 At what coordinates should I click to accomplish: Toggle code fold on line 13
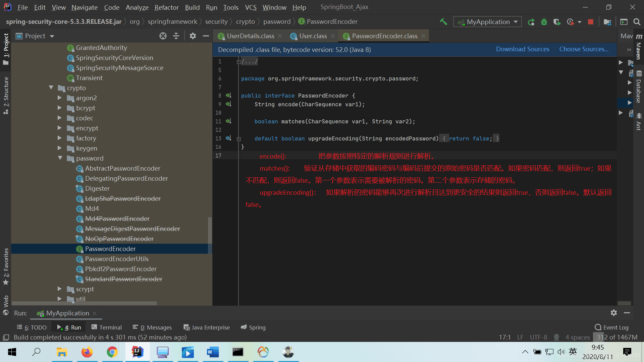[239, 139]
